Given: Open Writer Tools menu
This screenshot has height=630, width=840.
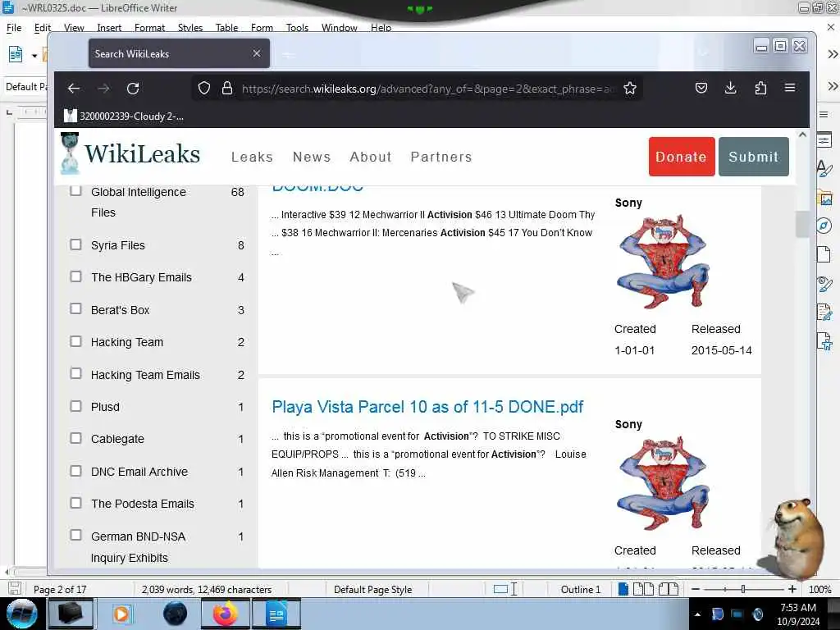Looking at the screenshot, I should (297, 27).
